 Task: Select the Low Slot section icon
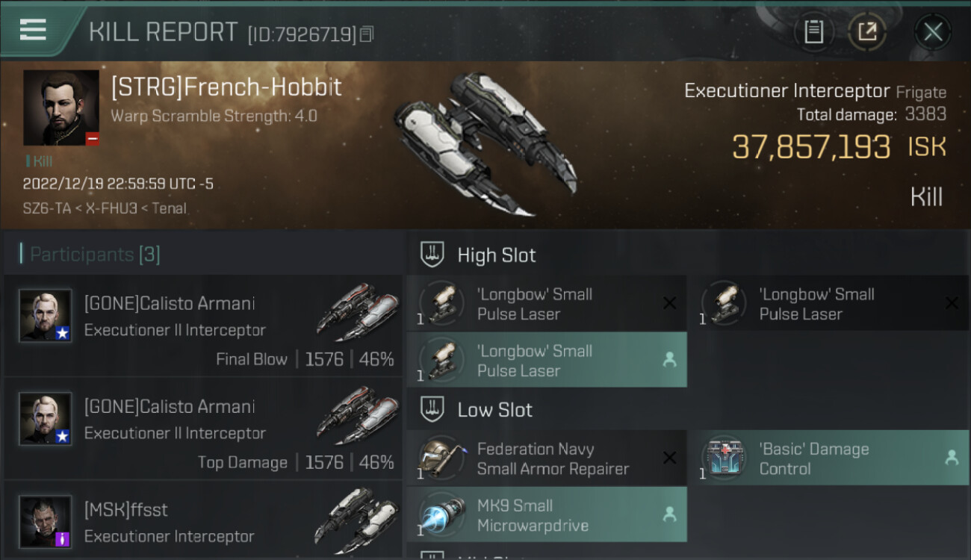[433, 409]
